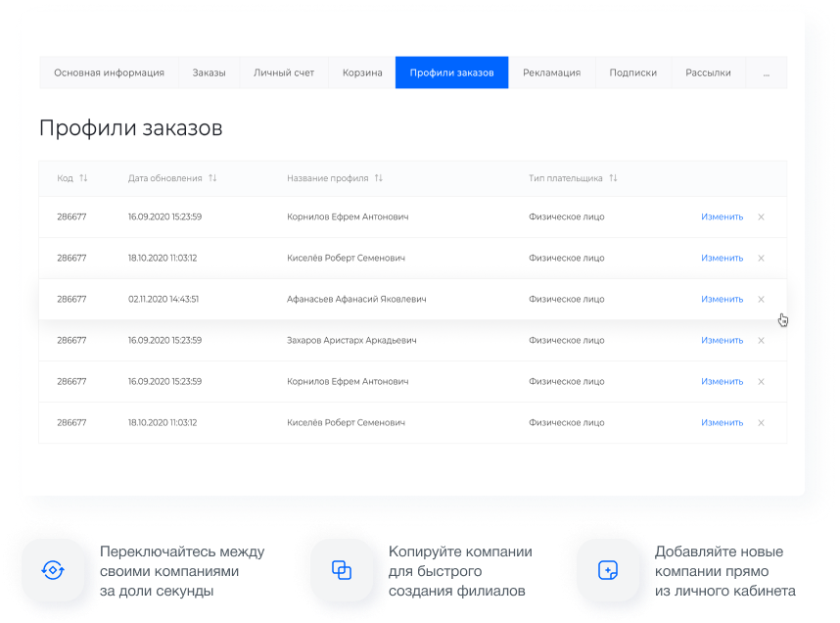
Task: Edit the Захаров Аристарх Аркадьевич profile
Action: (722, 341)
